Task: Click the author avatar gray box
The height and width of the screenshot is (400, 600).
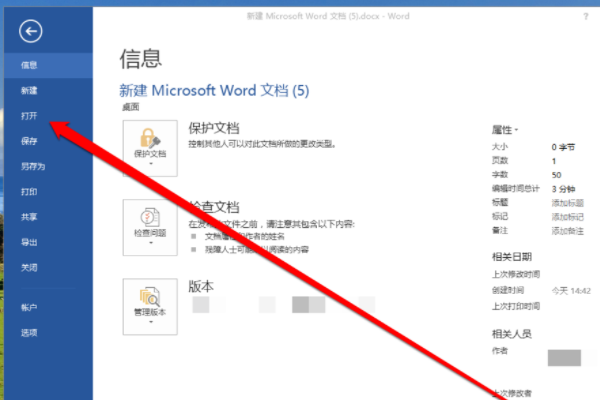Action: click(564, 358)
